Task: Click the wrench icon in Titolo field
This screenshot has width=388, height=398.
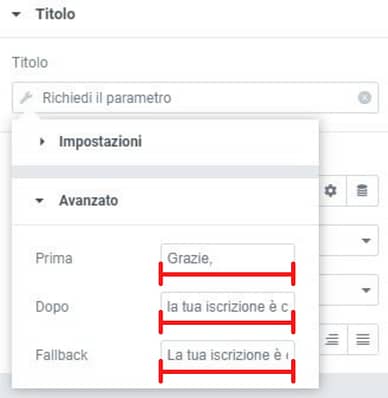Action: coord(26,98)
